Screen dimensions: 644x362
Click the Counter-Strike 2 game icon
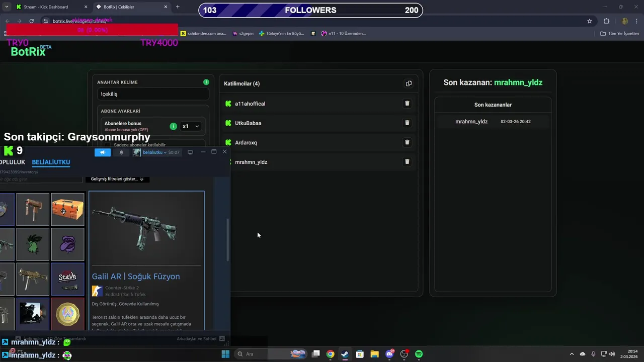97,291
